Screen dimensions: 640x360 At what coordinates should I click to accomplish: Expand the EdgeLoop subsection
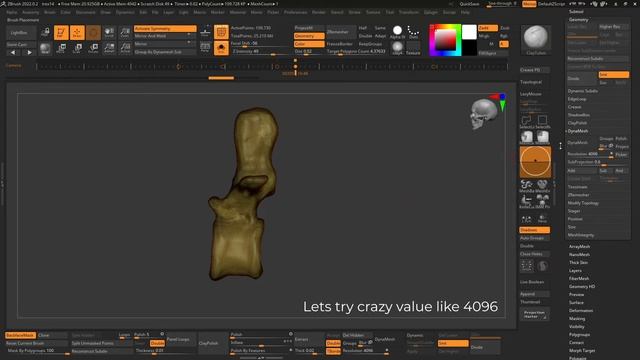pyautogui.click(x=577, y=99)
